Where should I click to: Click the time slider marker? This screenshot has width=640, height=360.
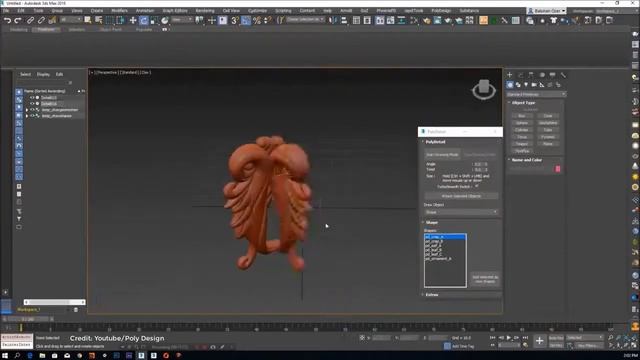click(x=21, y=327)
